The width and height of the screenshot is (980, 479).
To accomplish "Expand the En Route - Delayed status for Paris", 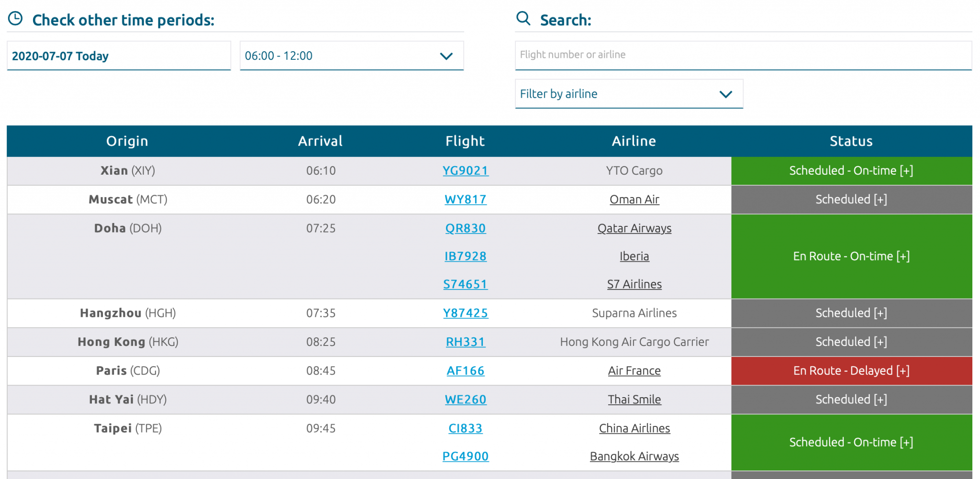I will [x=851, y=371].
